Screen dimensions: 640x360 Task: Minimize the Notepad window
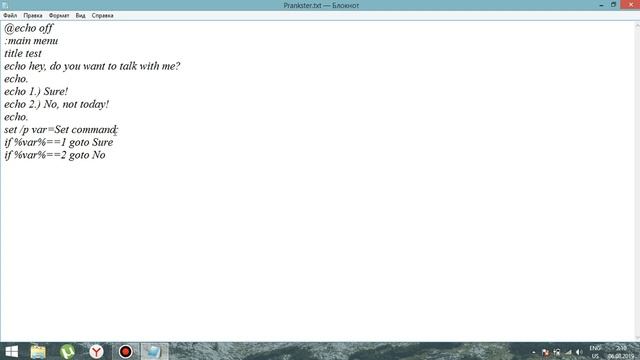pyautogui.click(x=601, y=5)
